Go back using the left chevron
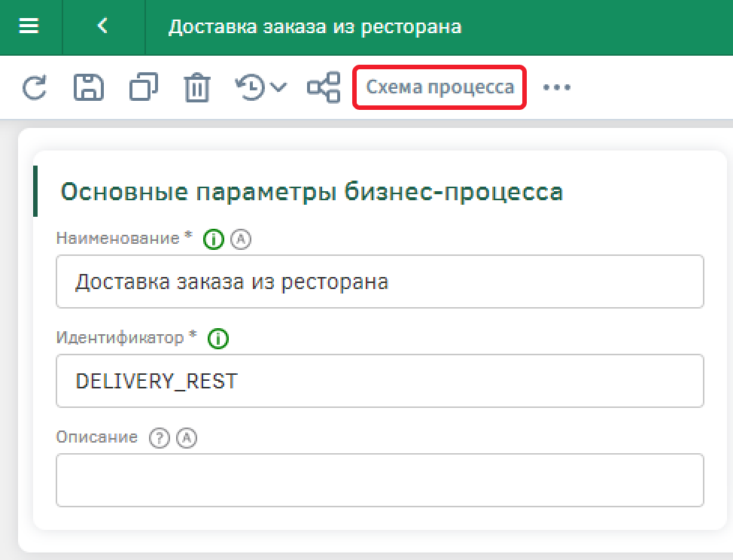 [102, 26]
